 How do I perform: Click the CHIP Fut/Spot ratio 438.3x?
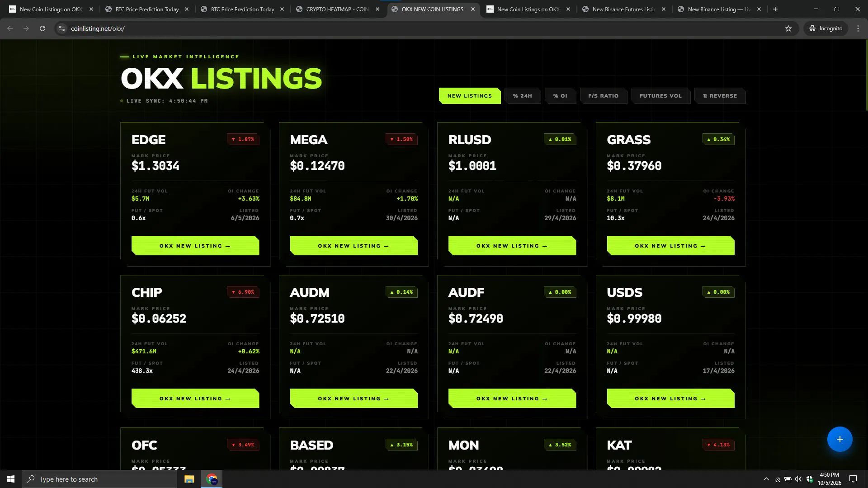point(142,371)
